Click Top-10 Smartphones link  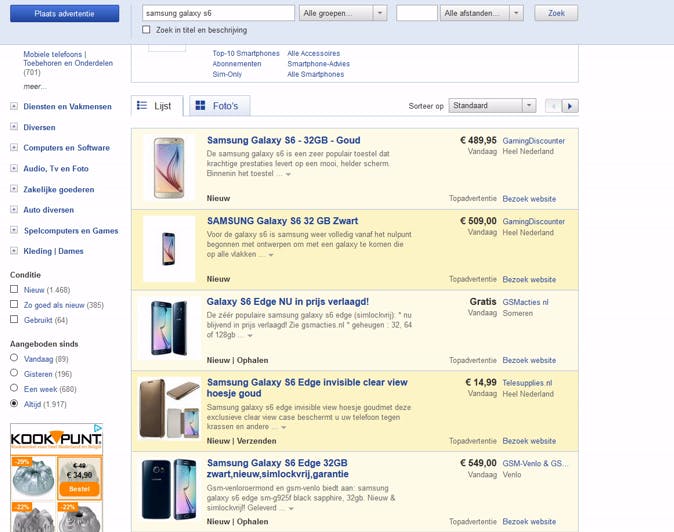(246, 53)
